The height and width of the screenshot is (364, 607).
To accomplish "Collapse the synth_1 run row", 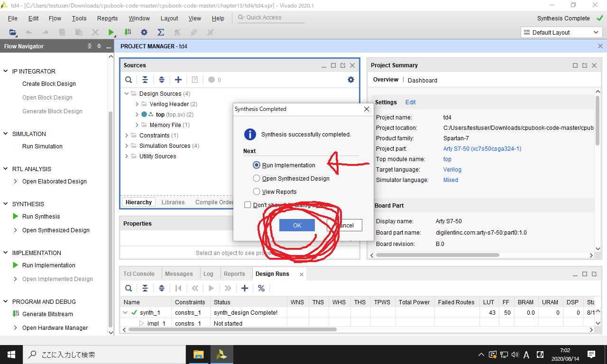I will (x=126, y=312).
